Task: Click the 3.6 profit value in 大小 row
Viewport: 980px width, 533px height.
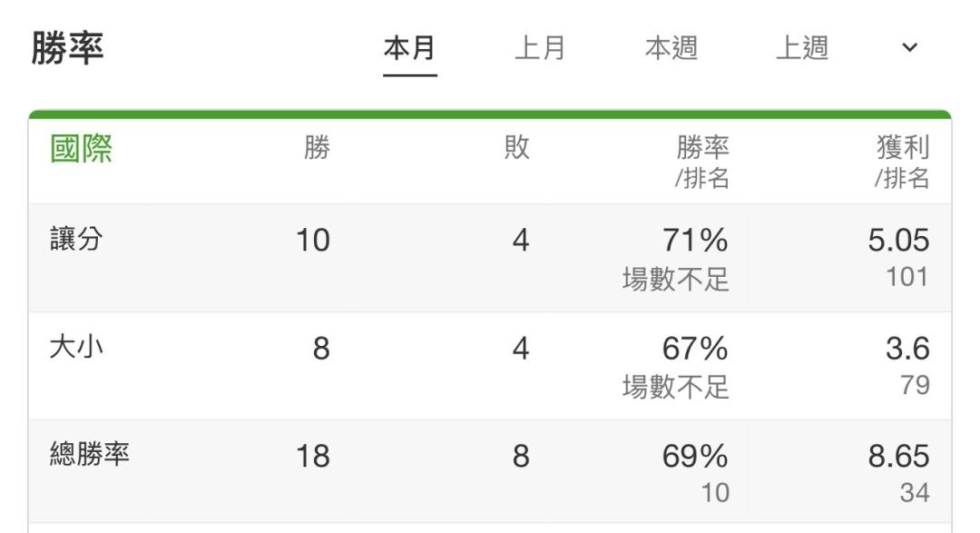Action: (x=908, y=349)
